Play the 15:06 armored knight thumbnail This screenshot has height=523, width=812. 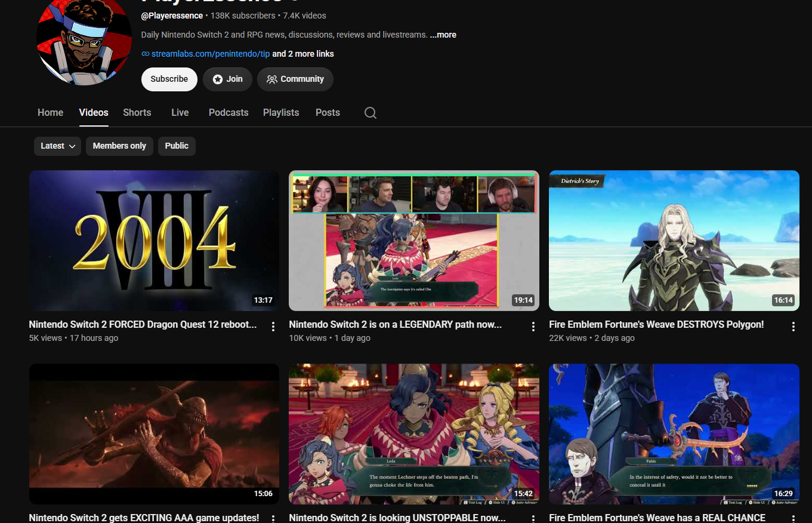tap(154, 434)
